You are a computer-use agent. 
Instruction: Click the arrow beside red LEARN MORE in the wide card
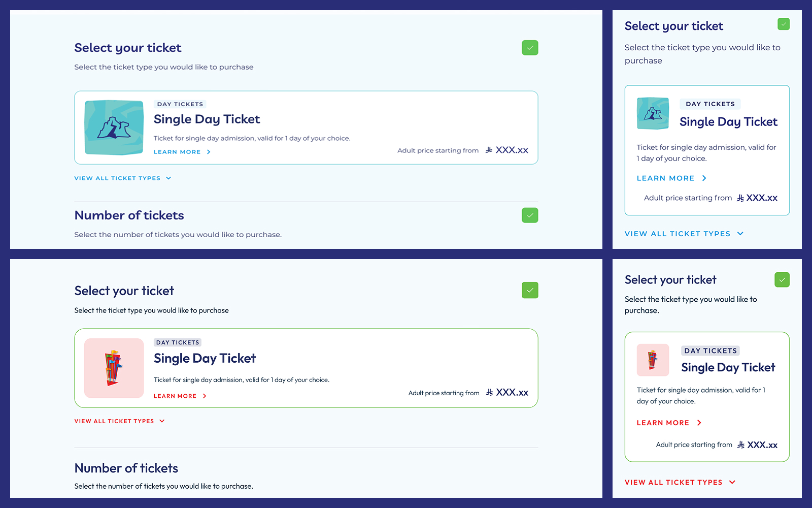coord(205,396)
